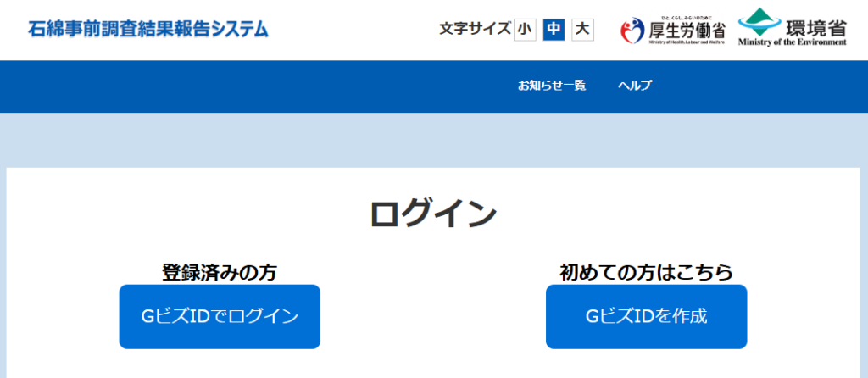868x378 pixels.
Task: Switch font size to large (大)
Action: pos(582,30)
